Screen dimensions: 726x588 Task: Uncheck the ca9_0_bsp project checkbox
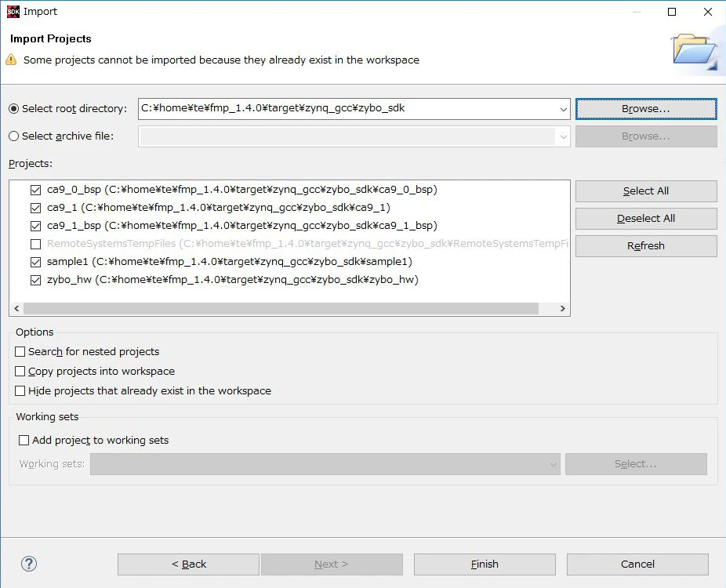pos(35,190)
